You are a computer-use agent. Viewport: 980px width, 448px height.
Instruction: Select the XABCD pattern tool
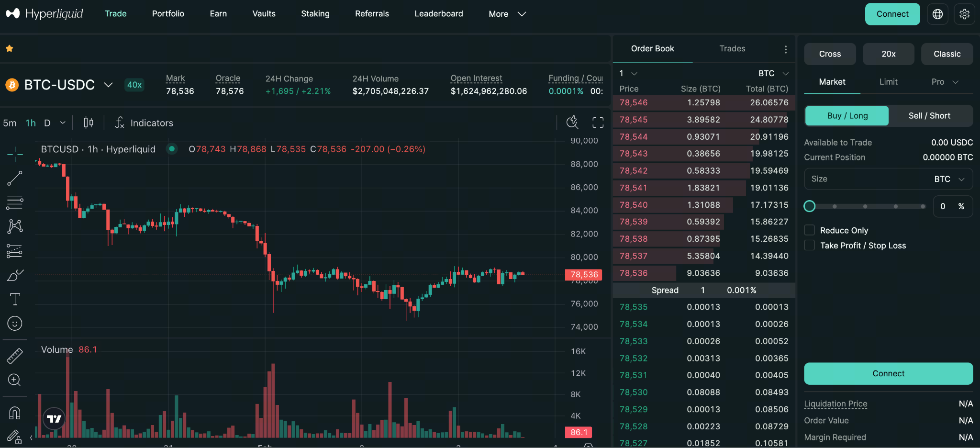click(14, 226)
